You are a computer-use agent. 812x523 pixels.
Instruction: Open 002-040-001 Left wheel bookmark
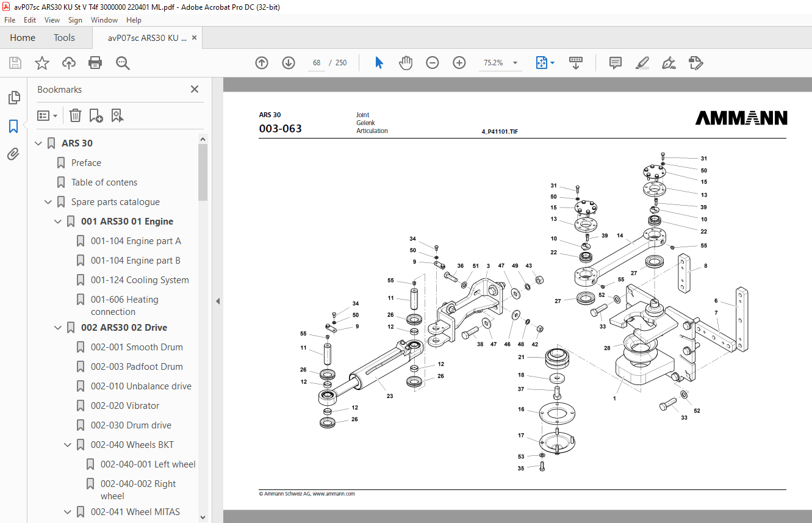point(148,464)
